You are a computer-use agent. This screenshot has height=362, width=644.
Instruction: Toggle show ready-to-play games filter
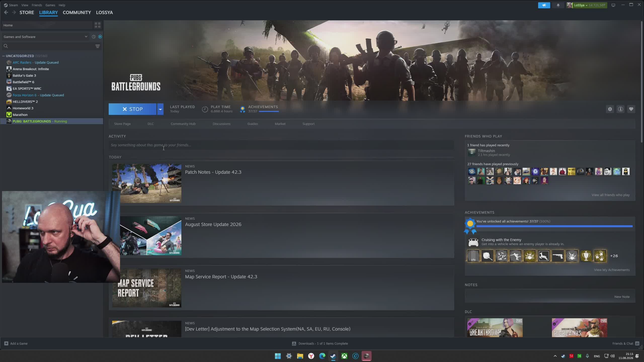tap(100, 37)
